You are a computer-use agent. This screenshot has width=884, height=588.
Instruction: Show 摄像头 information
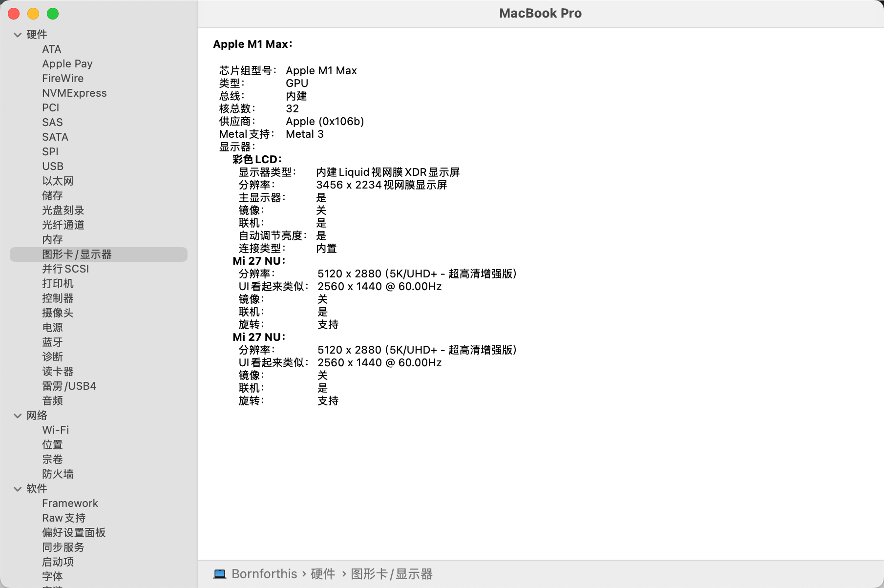(x=58, y=313)
